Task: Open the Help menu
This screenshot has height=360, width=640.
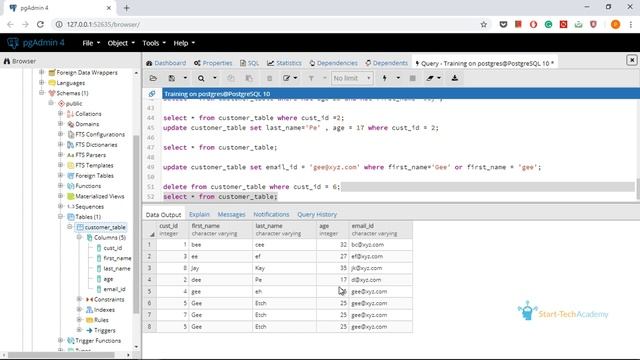Action: [184, 43]
